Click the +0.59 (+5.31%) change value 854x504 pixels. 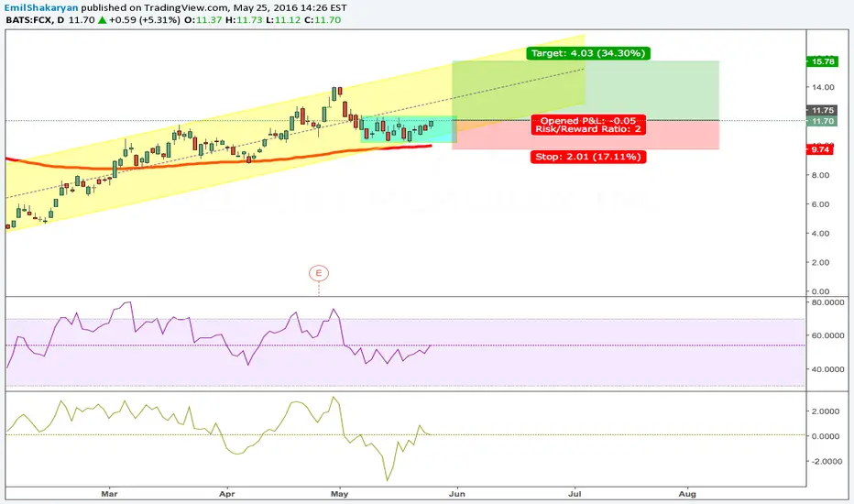(x=145, y=20)
